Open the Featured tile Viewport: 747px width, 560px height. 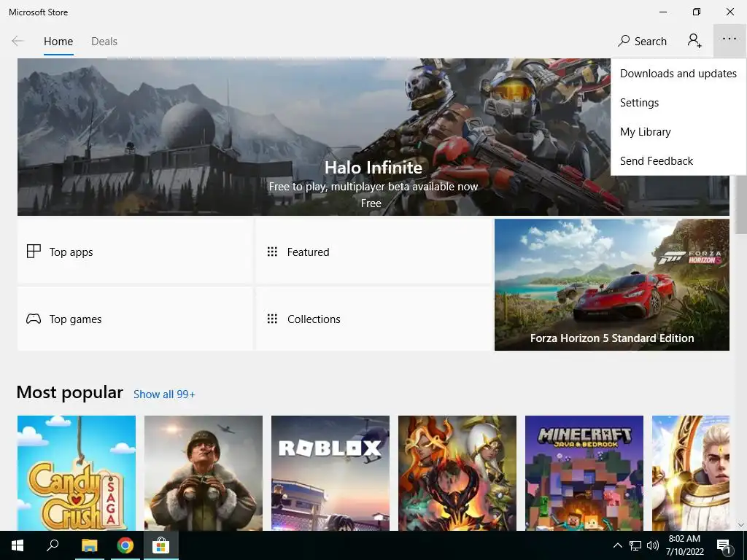pos(373,252)
